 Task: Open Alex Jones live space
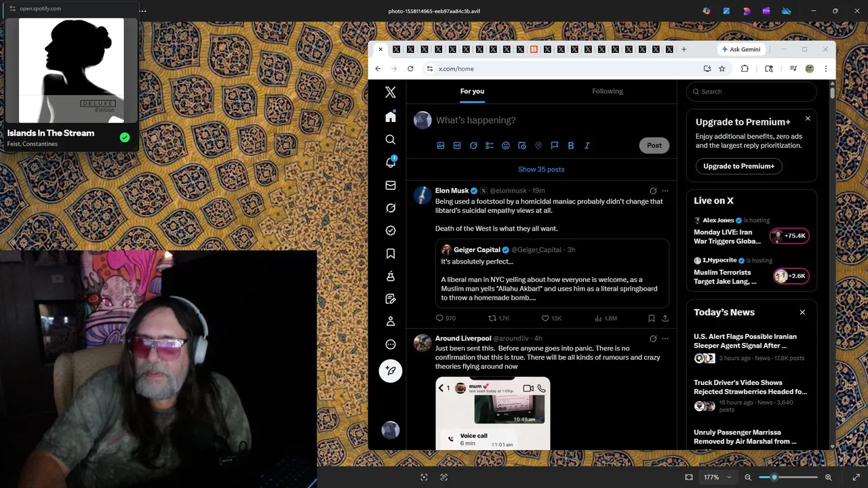click(x=751, y=232)
